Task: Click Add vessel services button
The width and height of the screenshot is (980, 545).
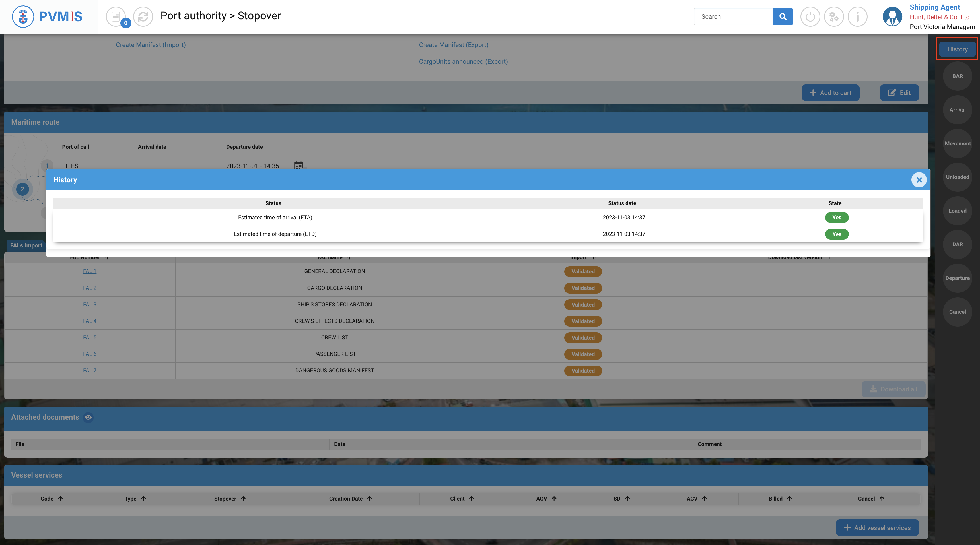Action: (x=877, y=527)
